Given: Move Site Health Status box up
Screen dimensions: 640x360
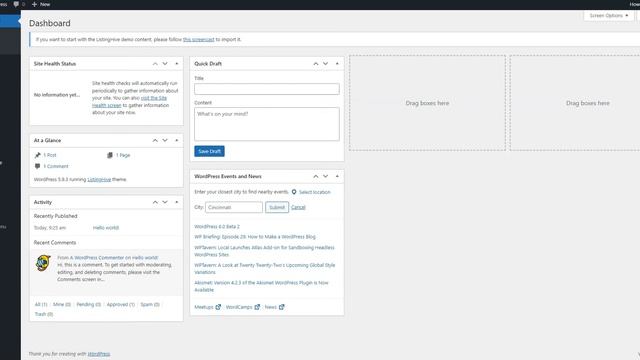Looking at the screenshot, I should [x=155, y=64].
